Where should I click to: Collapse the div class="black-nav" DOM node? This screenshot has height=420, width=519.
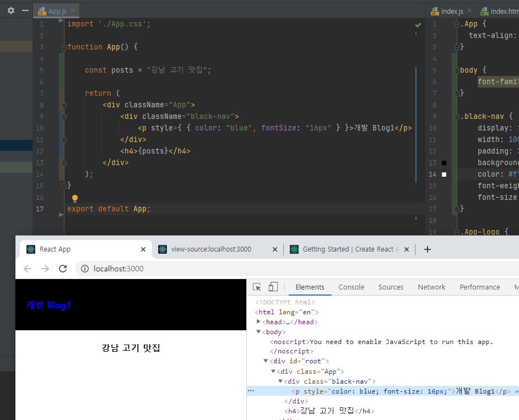click(280, 381)
